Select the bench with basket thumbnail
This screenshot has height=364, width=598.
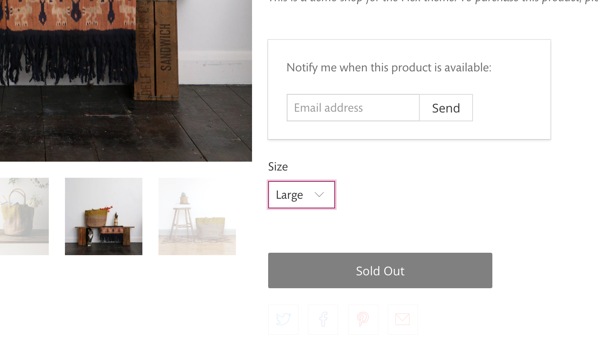[104, 216]
